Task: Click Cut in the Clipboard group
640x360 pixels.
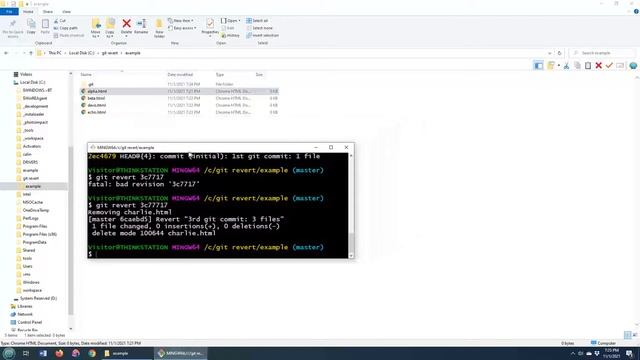Action: pos(60,21)
